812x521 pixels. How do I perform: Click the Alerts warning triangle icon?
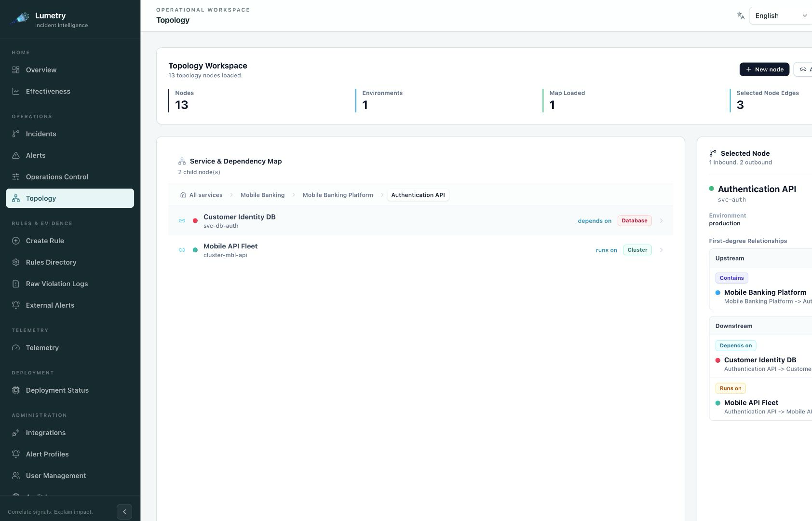(16, 155)
